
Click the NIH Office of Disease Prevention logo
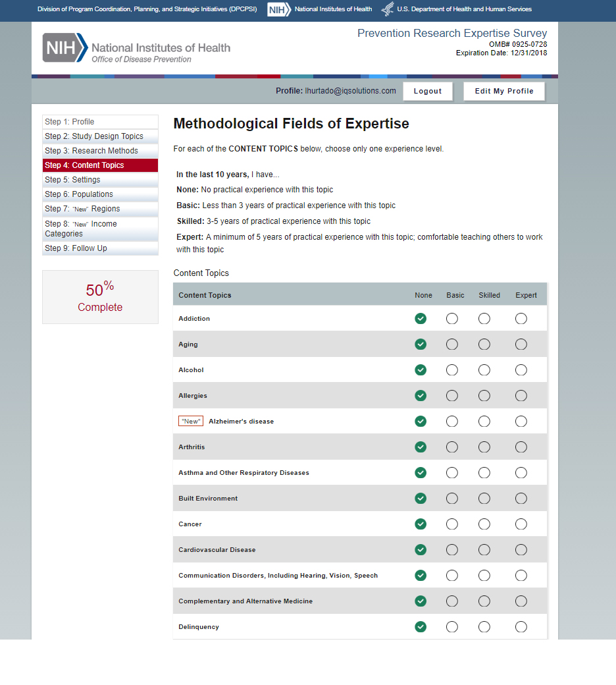(137, 48)
